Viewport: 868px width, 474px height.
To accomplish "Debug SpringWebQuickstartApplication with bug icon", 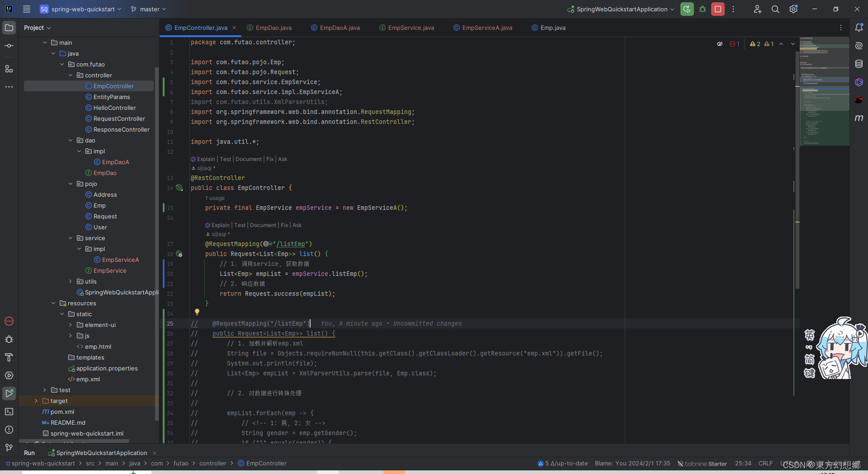I will (x=703, y=9).
